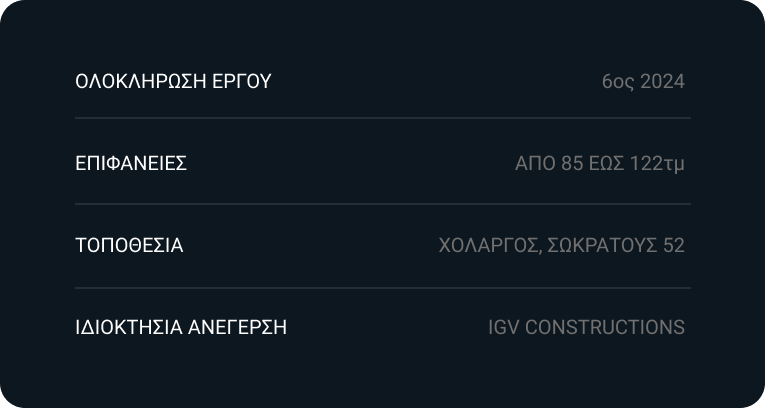Click the word ΑΝΕΓΕΡΣΗ

click(238, 328)
